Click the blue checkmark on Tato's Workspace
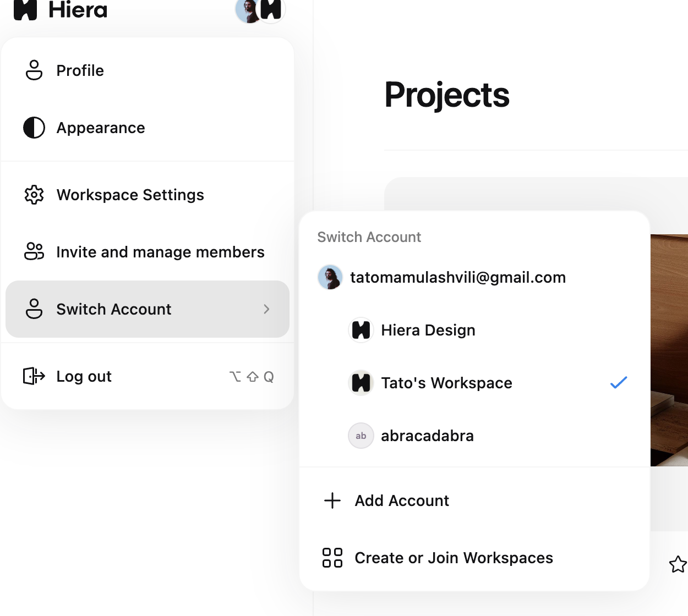Viewport: 688px width, 616px height. pos(619,382)
